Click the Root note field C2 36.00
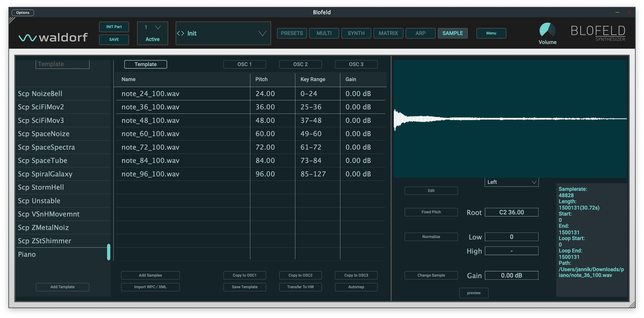This screenshot has width=644, height=318. (512, 212)
